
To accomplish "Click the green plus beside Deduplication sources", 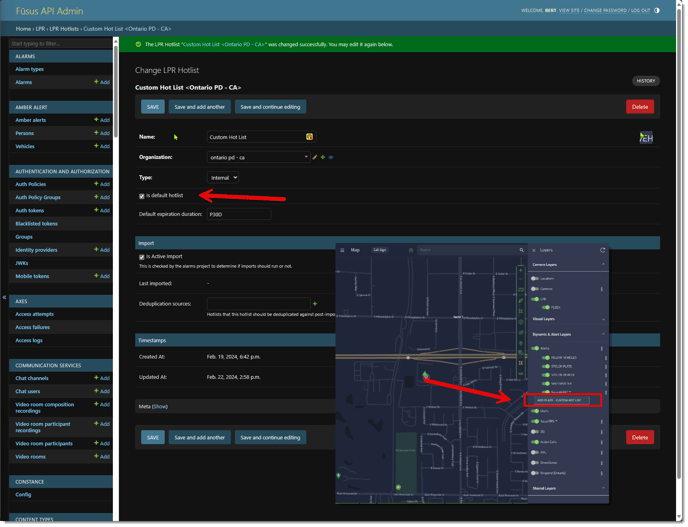I will 315,304.
